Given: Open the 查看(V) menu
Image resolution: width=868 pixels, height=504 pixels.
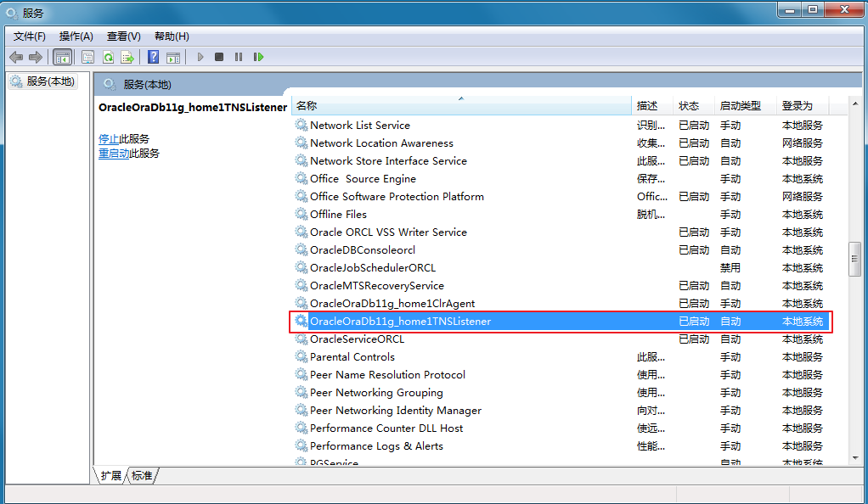Looking at the screenshot, I should point(123,36).
